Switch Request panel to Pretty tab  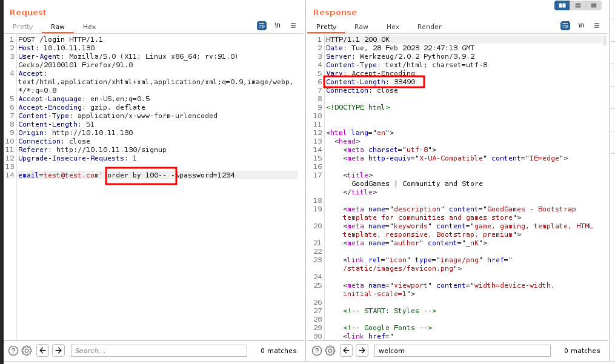(23, 27)
